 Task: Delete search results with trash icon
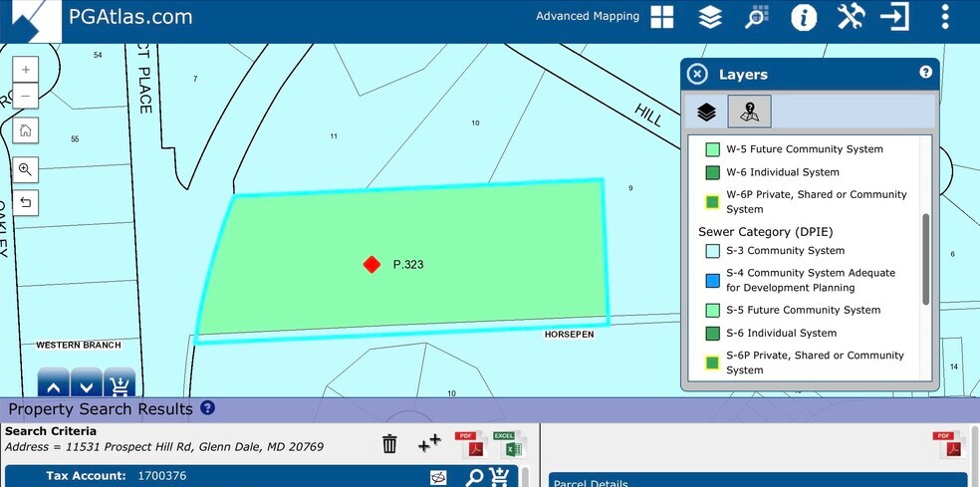(389, 444)
